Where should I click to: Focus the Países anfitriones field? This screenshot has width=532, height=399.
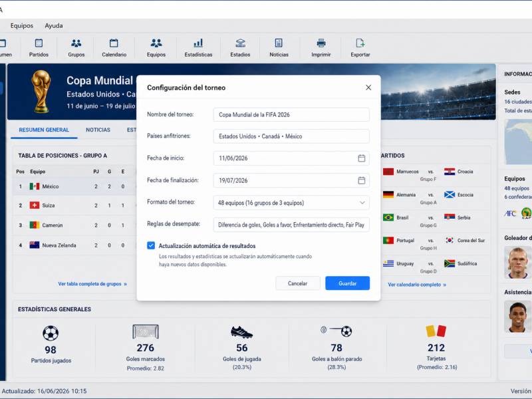pos(291,136)
